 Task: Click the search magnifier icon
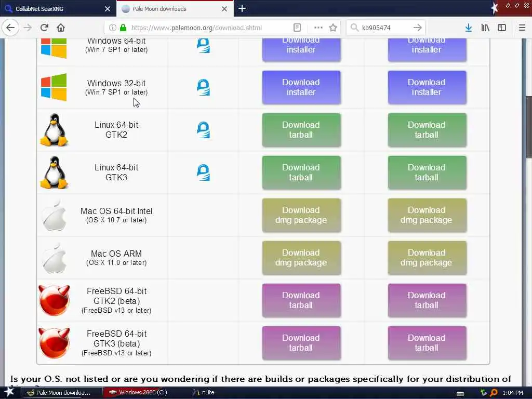354,28
